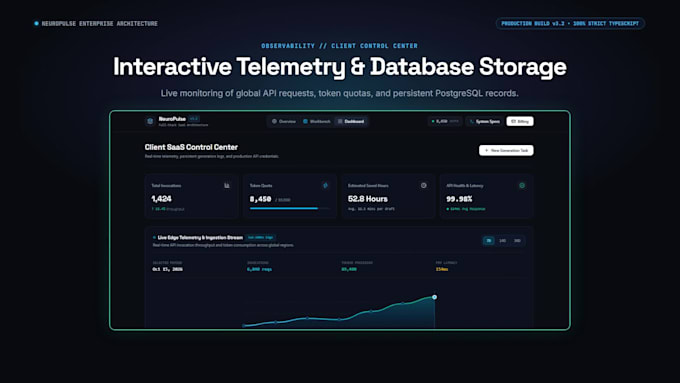Click the version badge beside NeuroPulse name
The image size is (680, 383).
point(194,118)
